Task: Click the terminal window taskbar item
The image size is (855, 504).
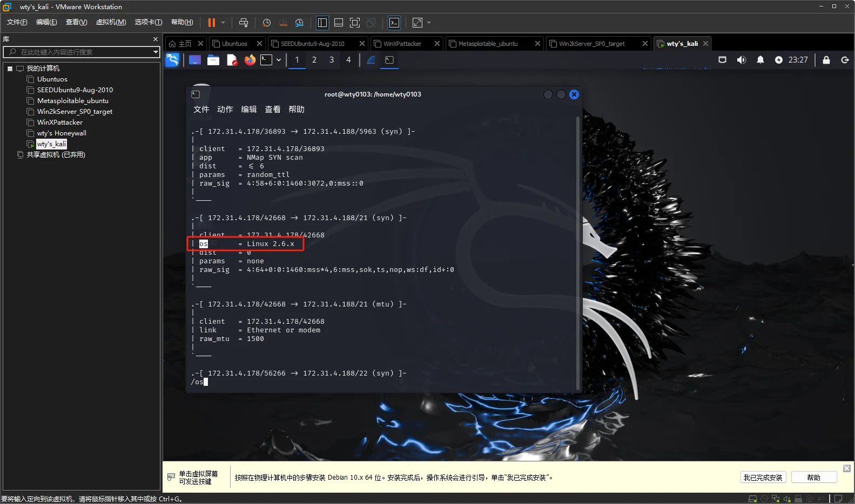Action: coord(389,60)
